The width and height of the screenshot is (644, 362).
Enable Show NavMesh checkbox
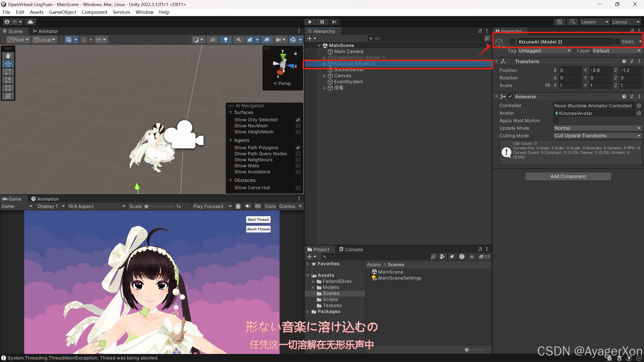coord(298,126)
